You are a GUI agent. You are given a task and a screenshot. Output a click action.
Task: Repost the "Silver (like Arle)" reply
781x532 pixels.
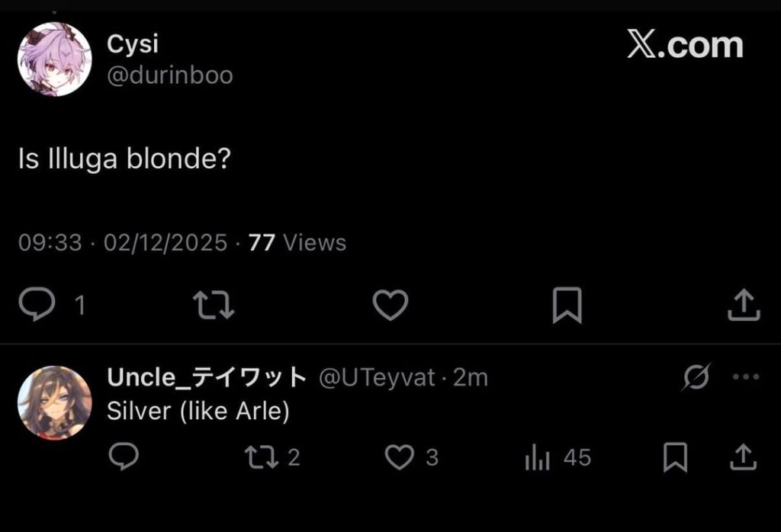tap(262, 457)
